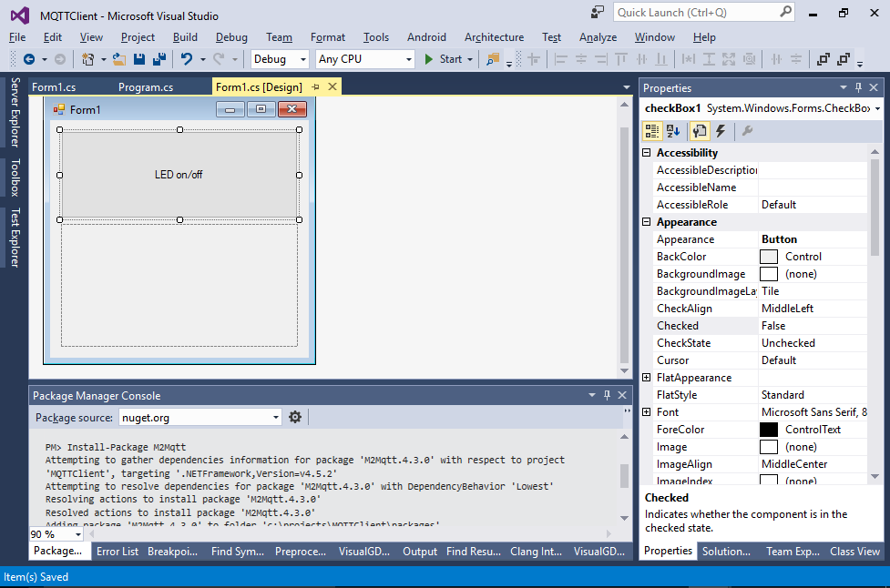Select the Appearance value Button
The height and width of the screenshot is (588, 890).
[813, 239]
